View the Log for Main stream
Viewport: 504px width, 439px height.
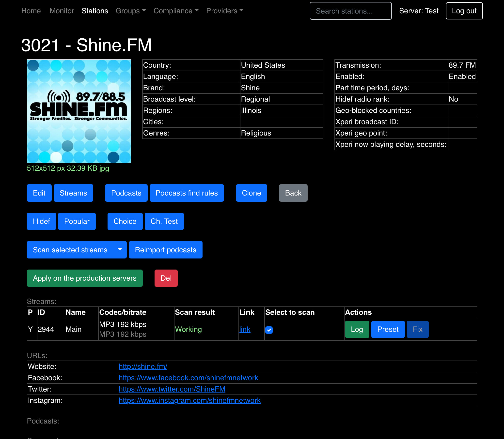click(357, 329)
